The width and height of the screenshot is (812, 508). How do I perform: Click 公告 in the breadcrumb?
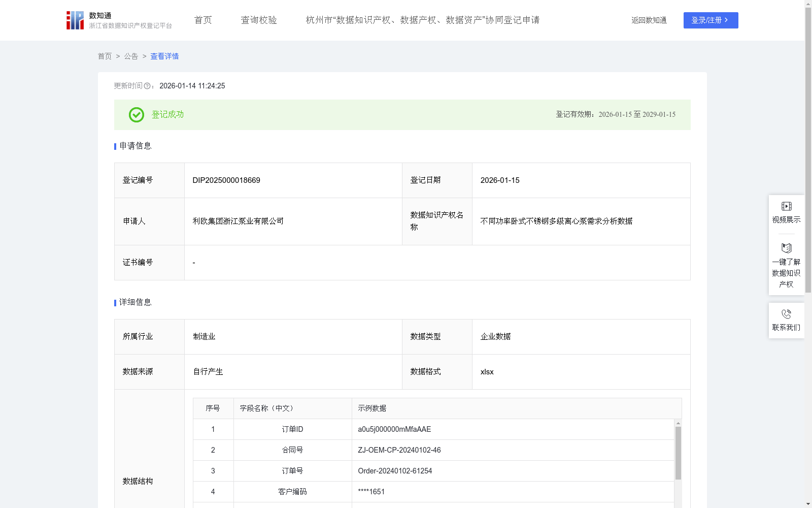pyautogui.click(x=131, y=56)
